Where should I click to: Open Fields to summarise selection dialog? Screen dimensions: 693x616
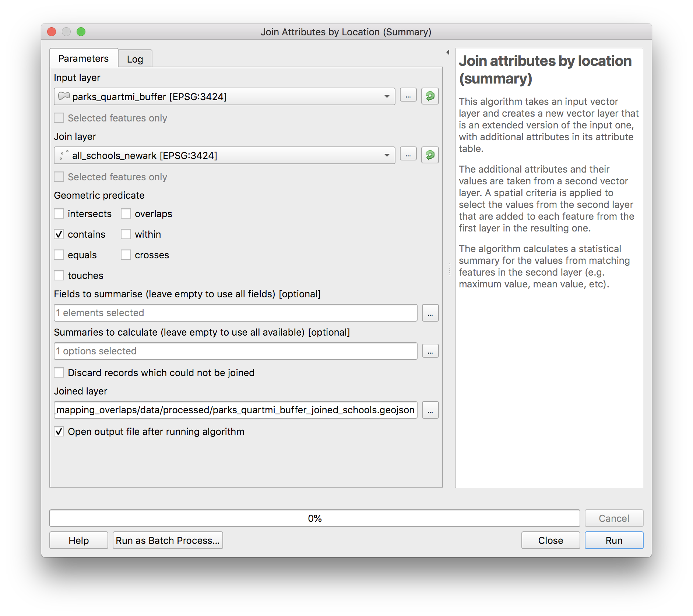pyautogui.click(x=430, y=313)
